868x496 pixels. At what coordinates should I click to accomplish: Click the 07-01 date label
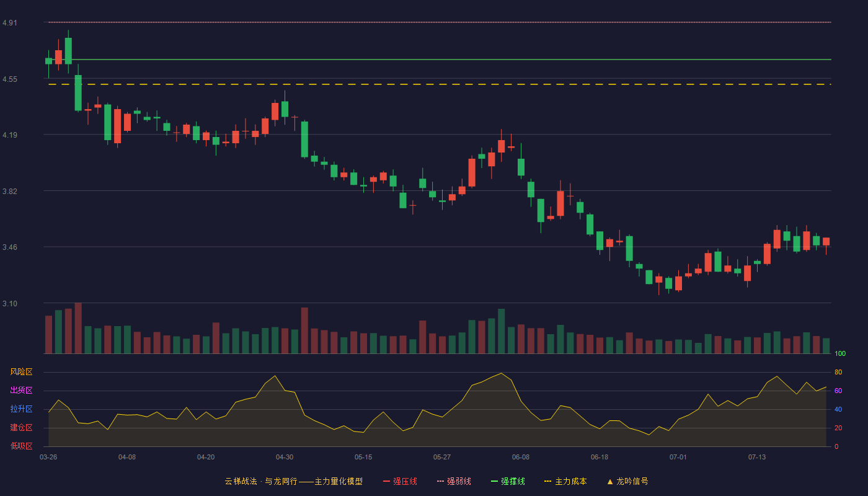coord(678,457)
